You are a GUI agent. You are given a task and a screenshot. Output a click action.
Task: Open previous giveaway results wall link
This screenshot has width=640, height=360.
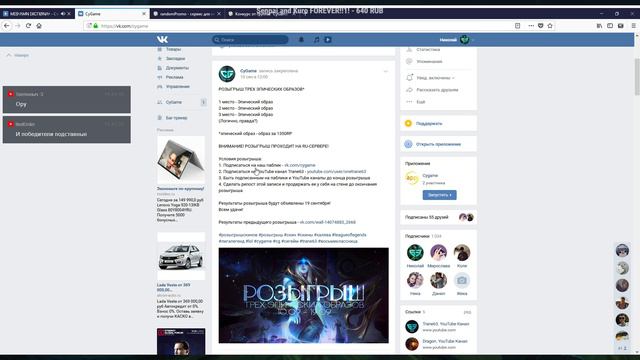pos(328,222)
